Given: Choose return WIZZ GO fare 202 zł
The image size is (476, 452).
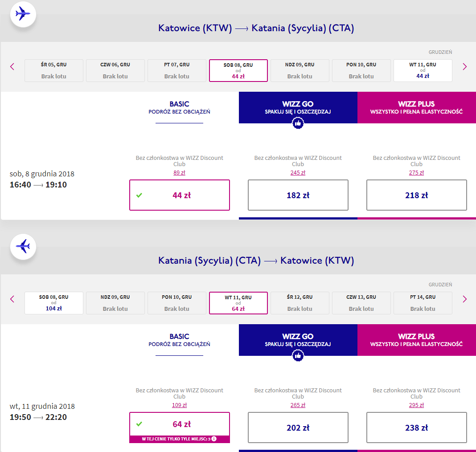Looking at the screenshot, I should [x=298, y=428].
